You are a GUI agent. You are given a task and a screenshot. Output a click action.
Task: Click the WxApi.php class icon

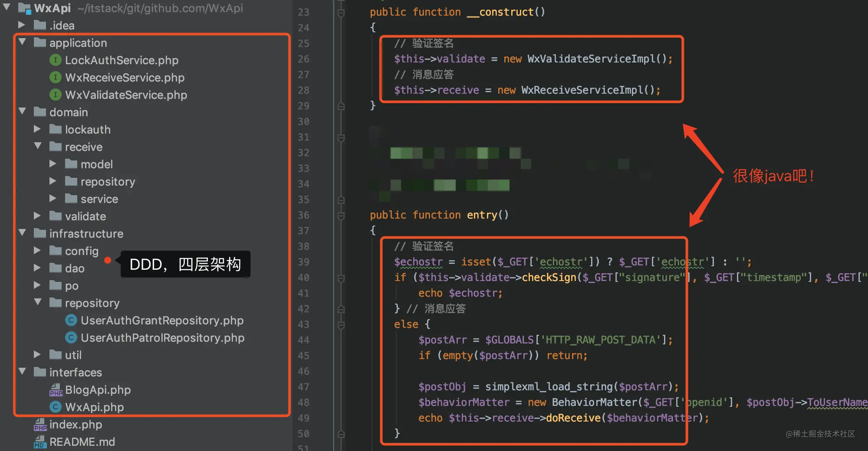(56, 407)
